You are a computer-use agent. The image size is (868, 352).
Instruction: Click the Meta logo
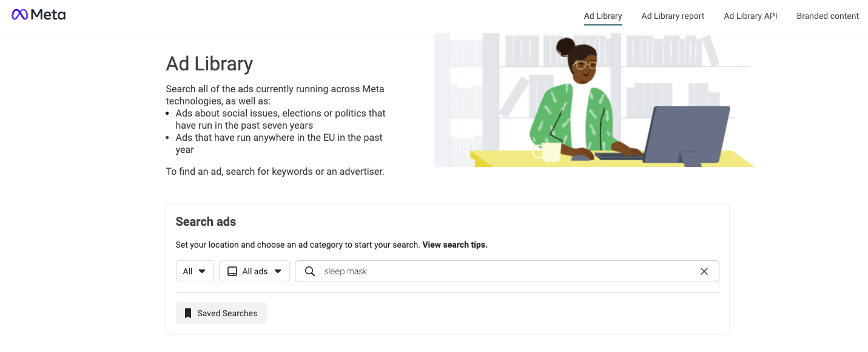point(38,14)
